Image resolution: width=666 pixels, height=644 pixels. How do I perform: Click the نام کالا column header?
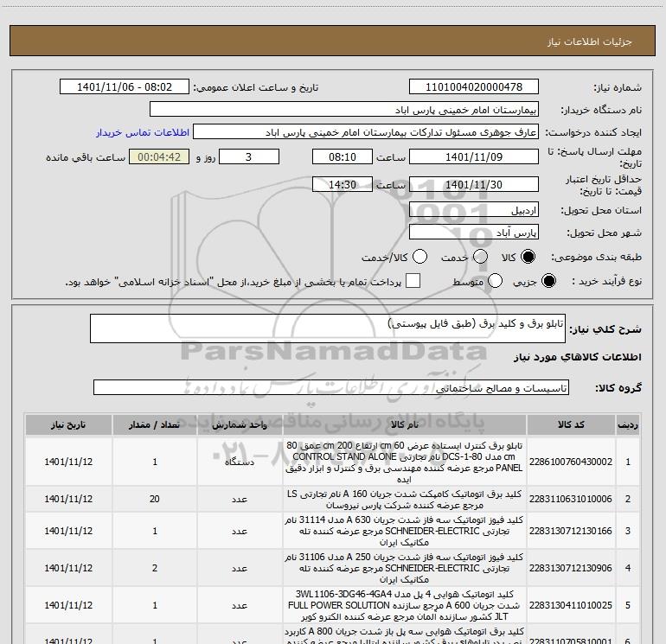tap(405, 424)
